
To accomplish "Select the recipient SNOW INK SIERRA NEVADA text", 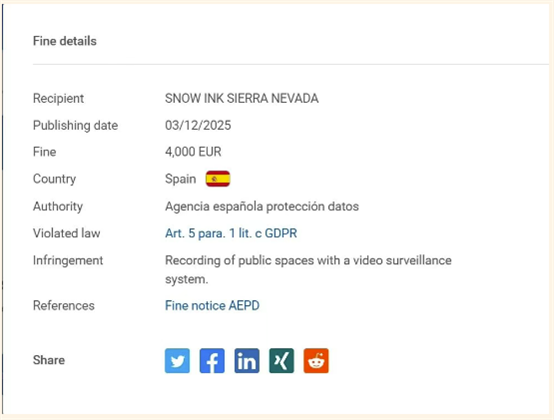I will pyautogui.click(x=242, y=98).
